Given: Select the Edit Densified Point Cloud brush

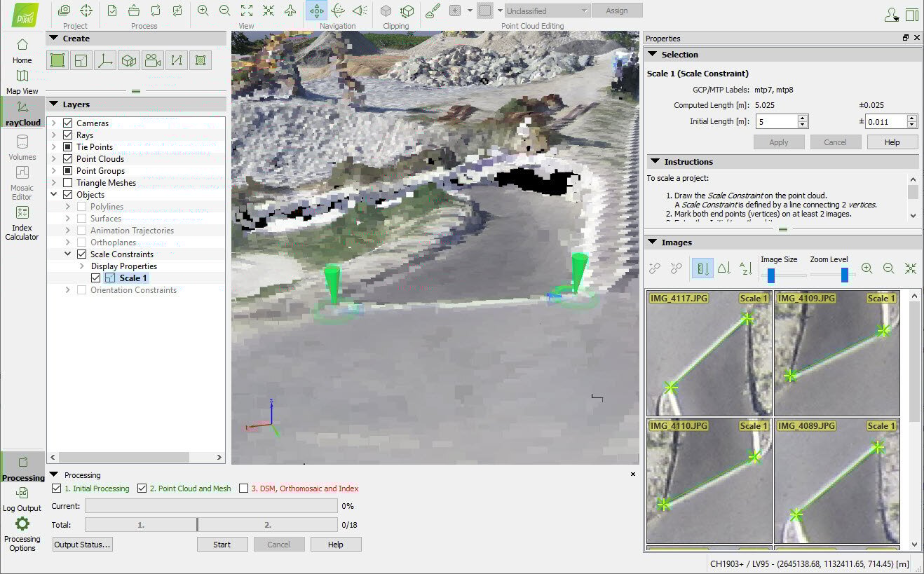Looking at the screenshot, I should pyautogui.click(x=433, y=11).
